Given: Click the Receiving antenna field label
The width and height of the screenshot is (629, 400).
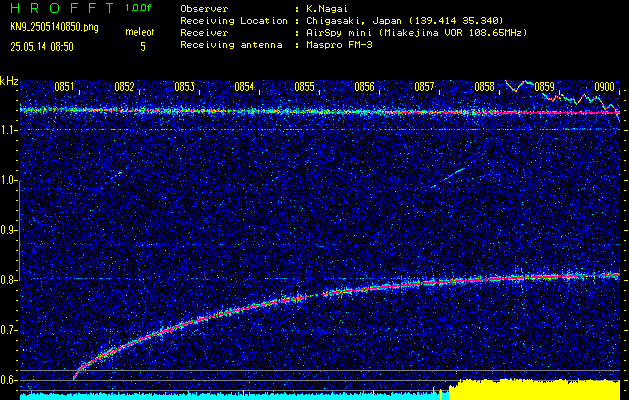Looking at the screenshot, I should pyautogui.click(x=231, y=45).
